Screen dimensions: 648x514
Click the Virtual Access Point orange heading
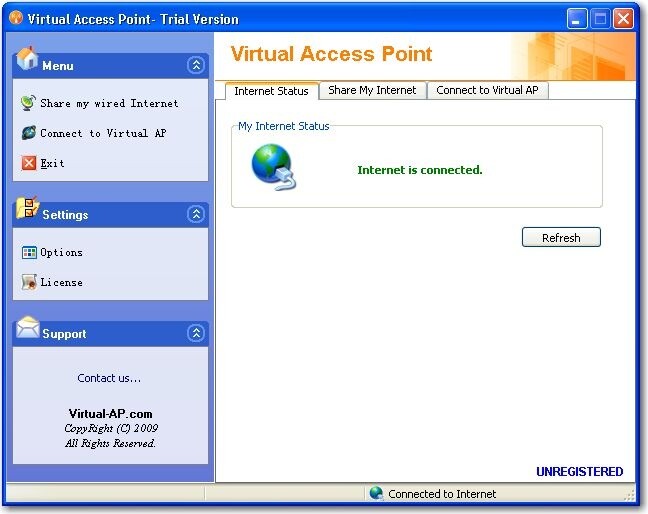pos(331,54)
